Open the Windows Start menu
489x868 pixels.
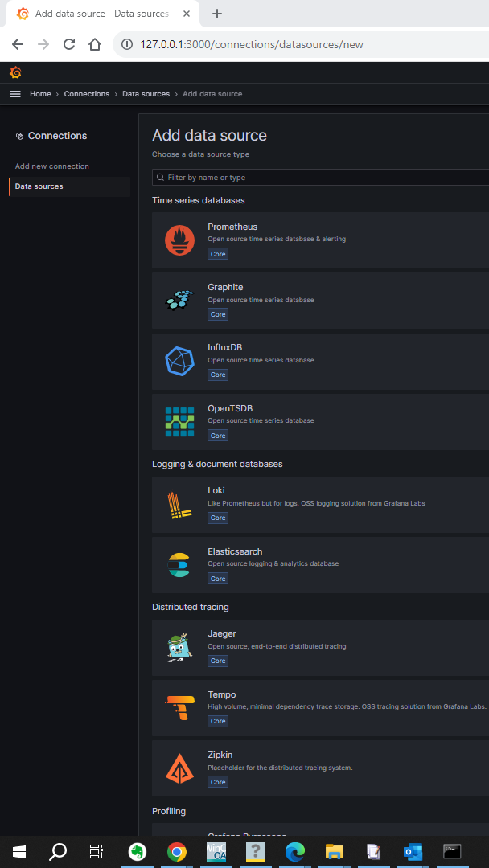pyautogui.click(x=19, y=852)
